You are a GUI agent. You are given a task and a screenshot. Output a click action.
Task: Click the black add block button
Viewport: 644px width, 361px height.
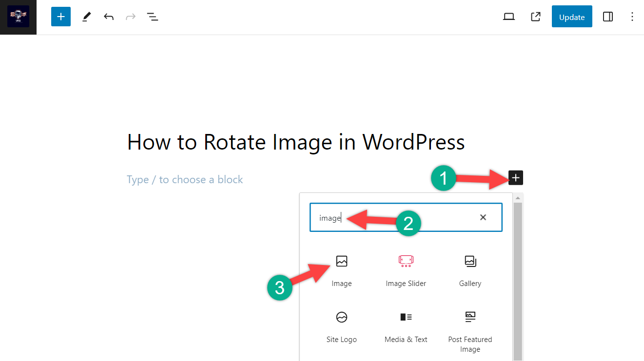[516, 178]
